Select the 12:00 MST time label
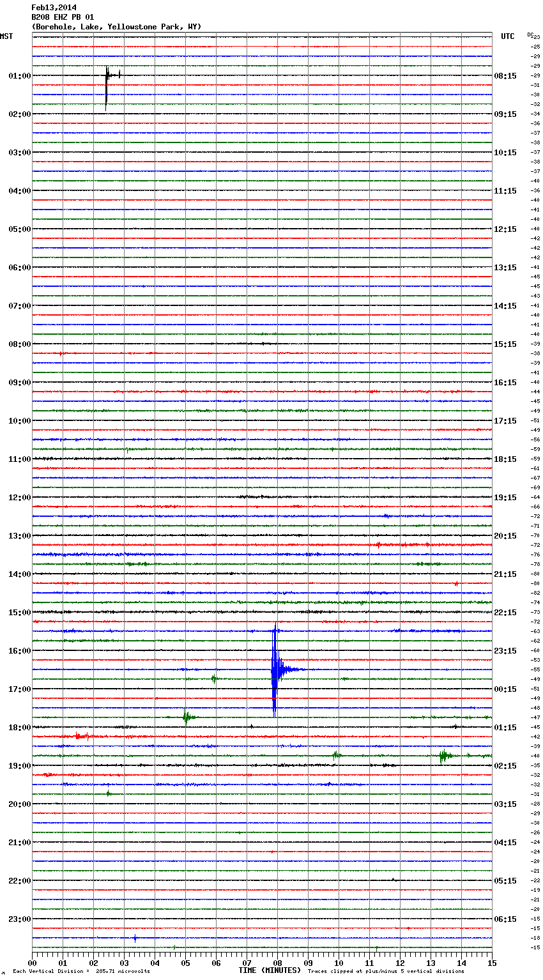543x980 pixels. click(20, 498)
